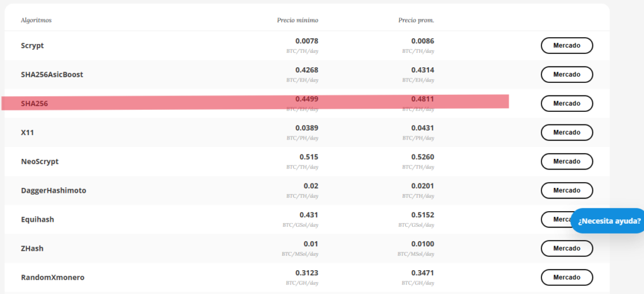Open the ¿Necesita ayuda? help chat
The image size is (644, 294).
coord(609,221)
